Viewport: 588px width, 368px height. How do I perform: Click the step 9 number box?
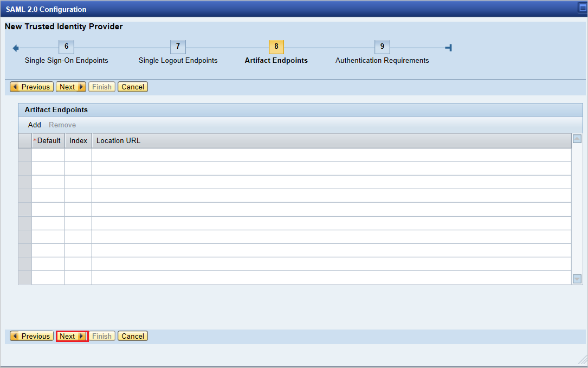tap(382, 47)
